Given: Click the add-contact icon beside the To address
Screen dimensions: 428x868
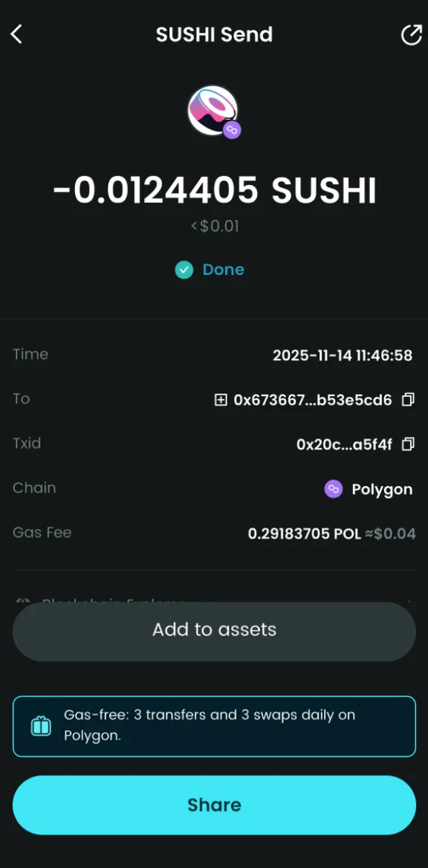Looking at the screenshot, I should click(221, 399).
